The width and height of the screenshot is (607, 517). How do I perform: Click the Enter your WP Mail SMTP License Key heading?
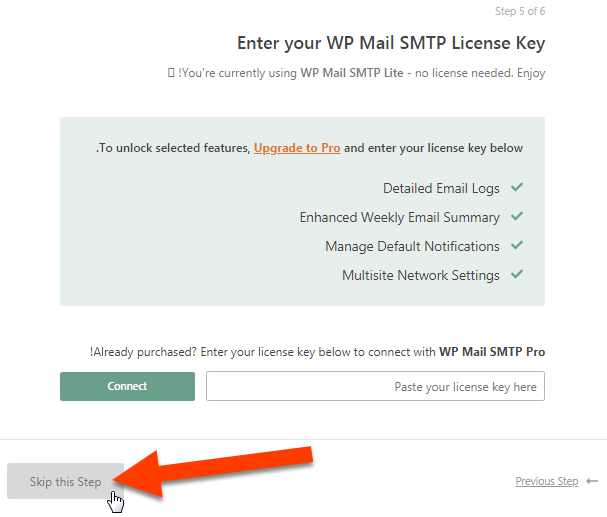pyautogui.click(x=391, y=43)
